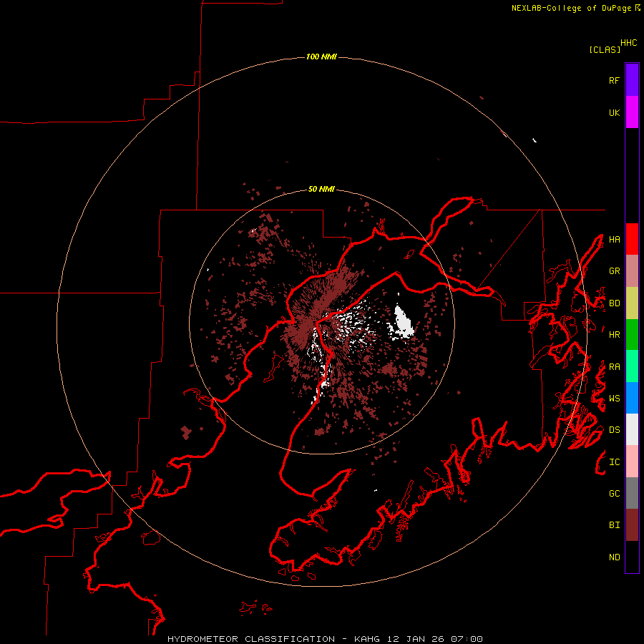Screen dimensions: 644x644
Task: Select the IC pink legend swatch
Action: click(x=632, y=462)
